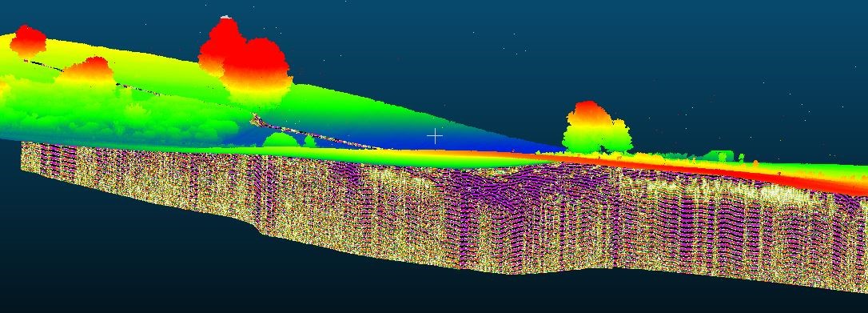
Task: Pick the small green bush near scene center
Action: tap(280, 140)
